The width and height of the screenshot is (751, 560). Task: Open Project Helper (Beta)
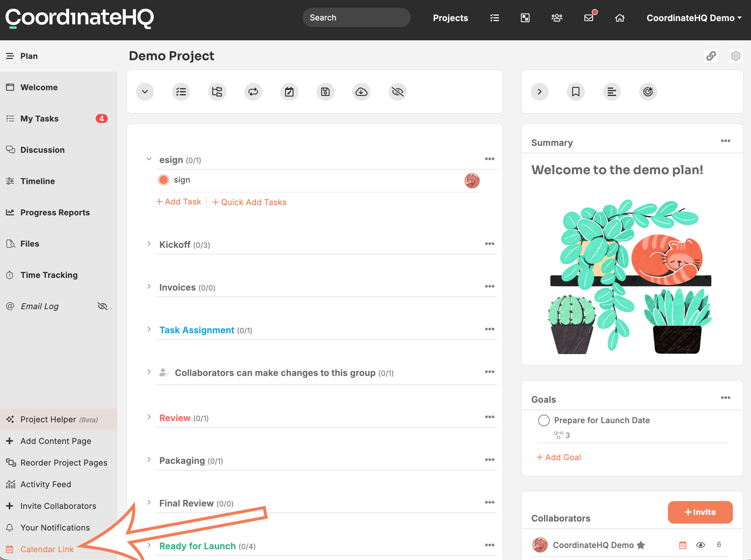[59, 419]
